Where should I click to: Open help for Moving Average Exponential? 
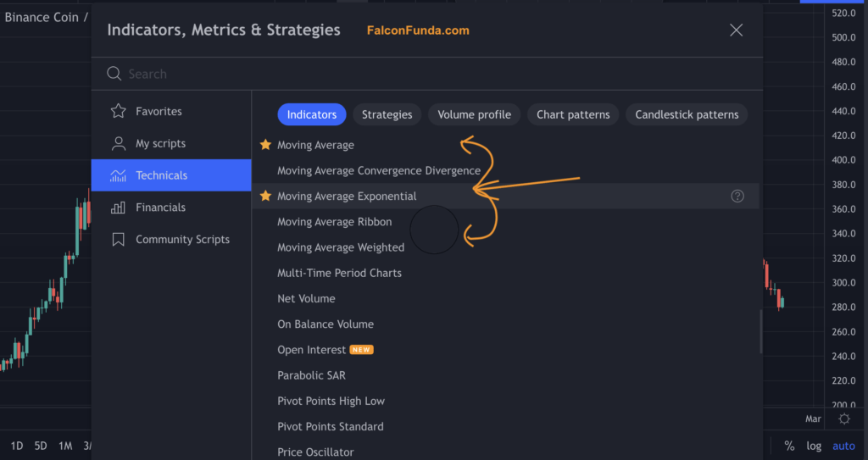[x=737, y=196]
